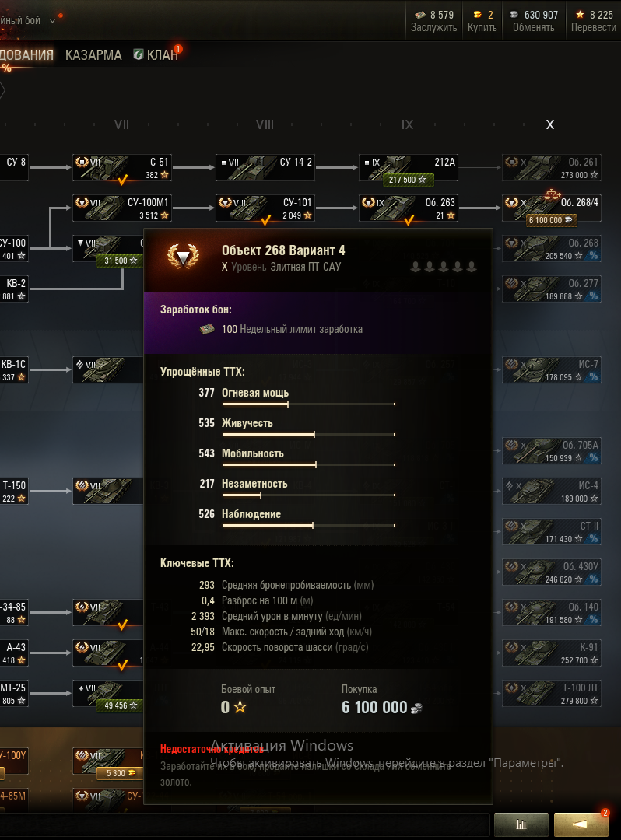Click the Т-100 ЛТ light tank node
This screenshot has width=621, height=840.
point(551,694)
